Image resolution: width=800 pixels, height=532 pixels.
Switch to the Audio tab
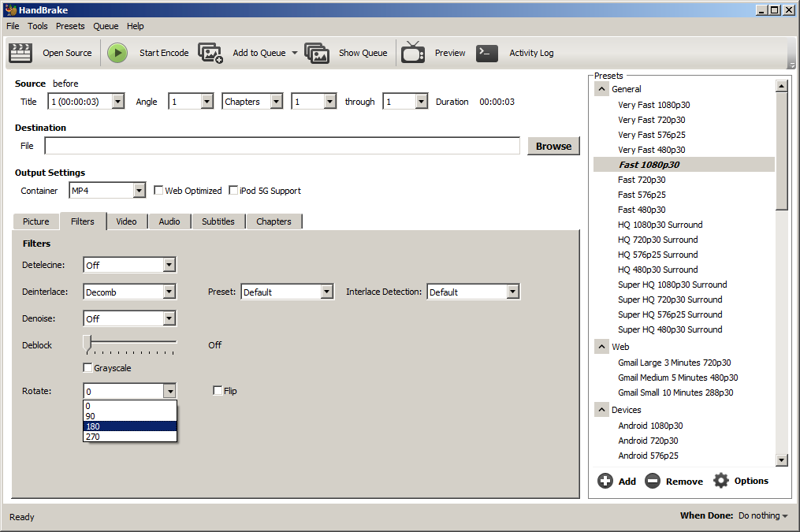coord(169,221)
